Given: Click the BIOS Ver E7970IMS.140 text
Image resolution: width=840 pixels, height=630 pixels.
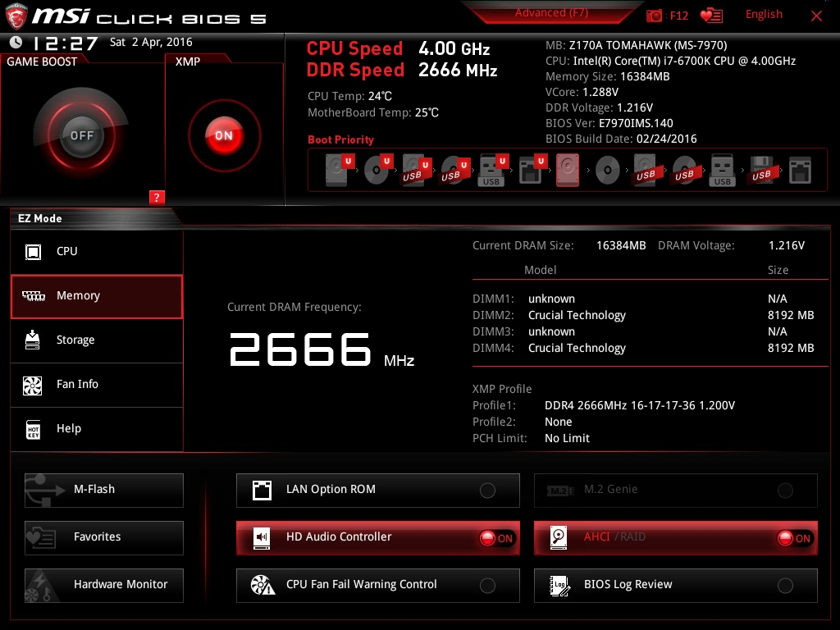Looking at the screenshot, I should coord(609,123).
